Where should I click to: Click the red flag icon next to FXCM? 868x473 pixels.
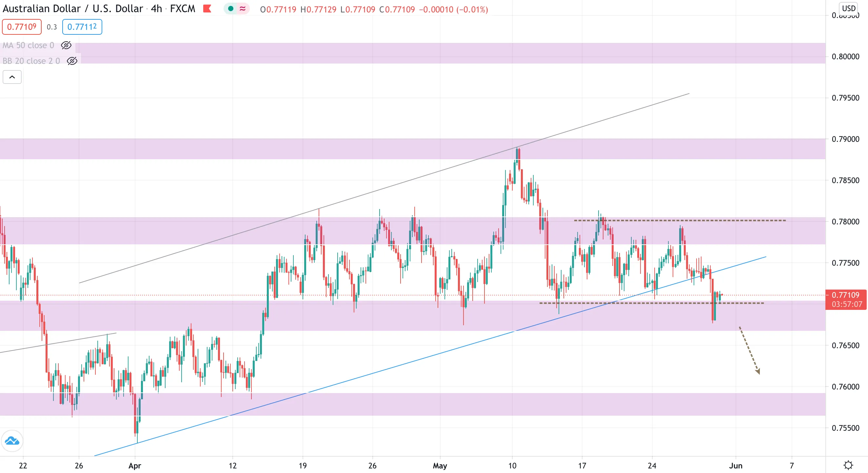tap(207, 9)
